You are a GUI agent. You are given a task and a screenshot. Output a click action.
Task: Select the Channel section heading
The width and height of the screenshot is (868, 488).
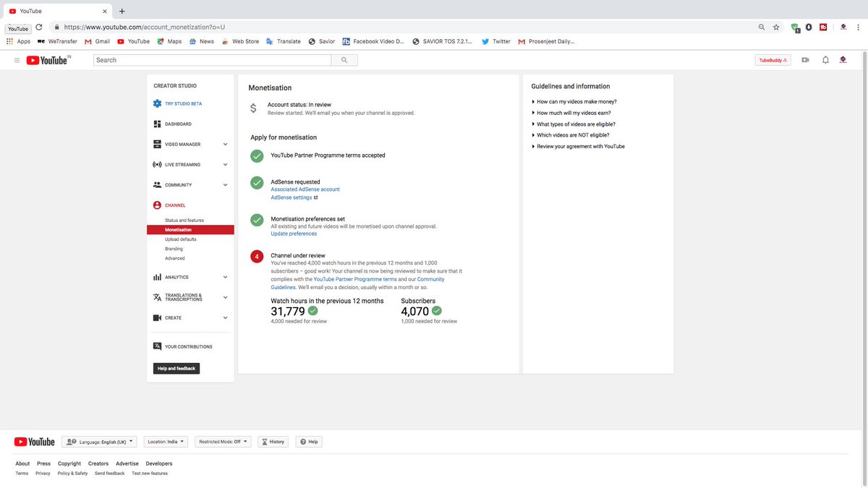click(175, 205)
